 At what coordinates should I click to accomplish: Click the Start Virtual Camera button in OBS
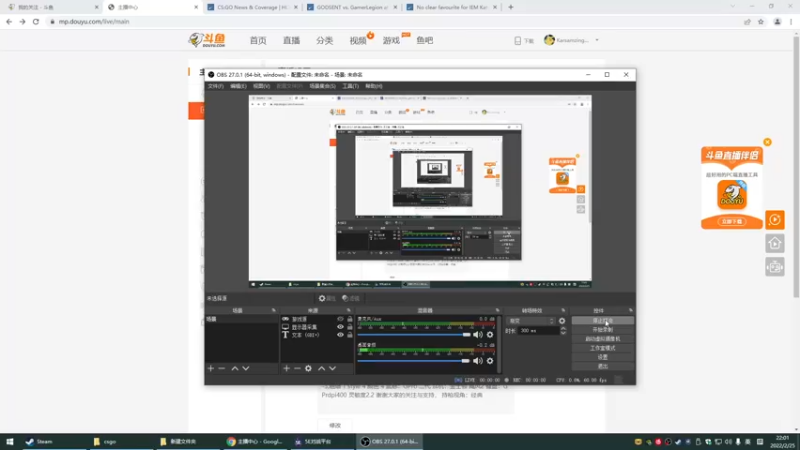(x=603, y=339)
